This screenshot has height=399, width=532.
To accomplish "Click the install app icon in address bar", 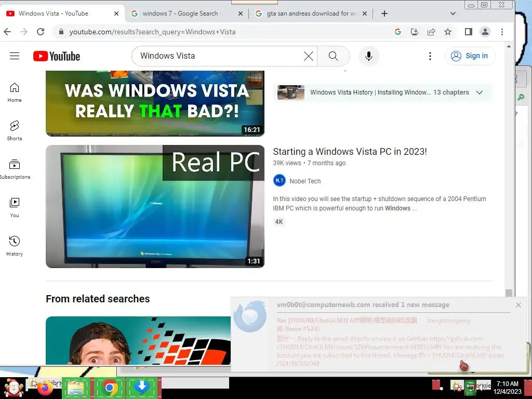I will [x=414, y=32].
